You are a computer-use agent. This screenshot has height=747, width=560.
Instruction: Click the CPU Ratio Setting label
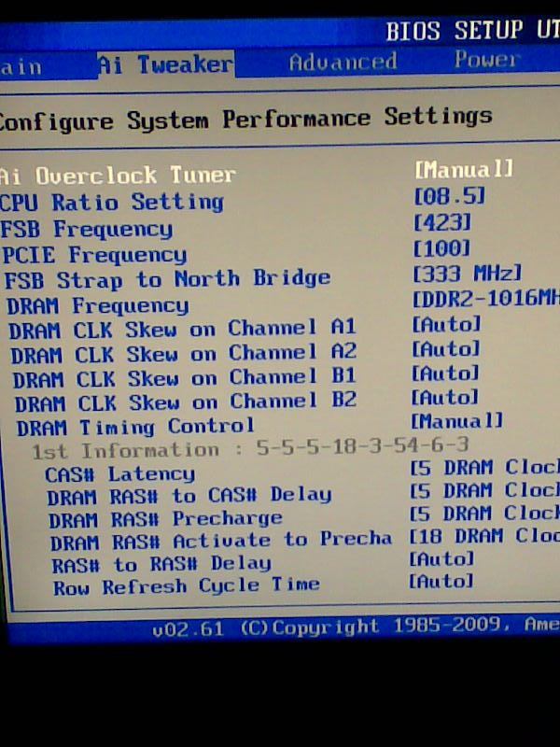pos(111,203)
